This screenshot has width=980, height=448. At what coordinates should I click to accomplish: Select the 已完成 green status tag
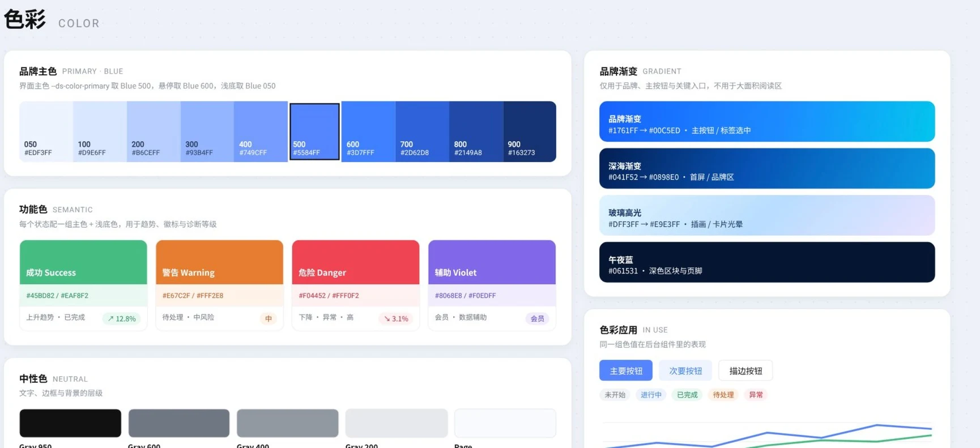pos(687,395)
